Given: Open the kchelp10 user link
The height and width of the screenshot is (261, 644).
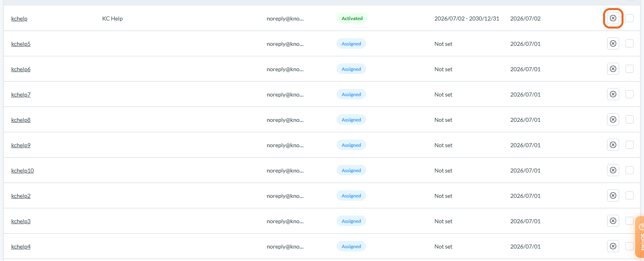Looking at the screenshot, I should pos(22,171).
